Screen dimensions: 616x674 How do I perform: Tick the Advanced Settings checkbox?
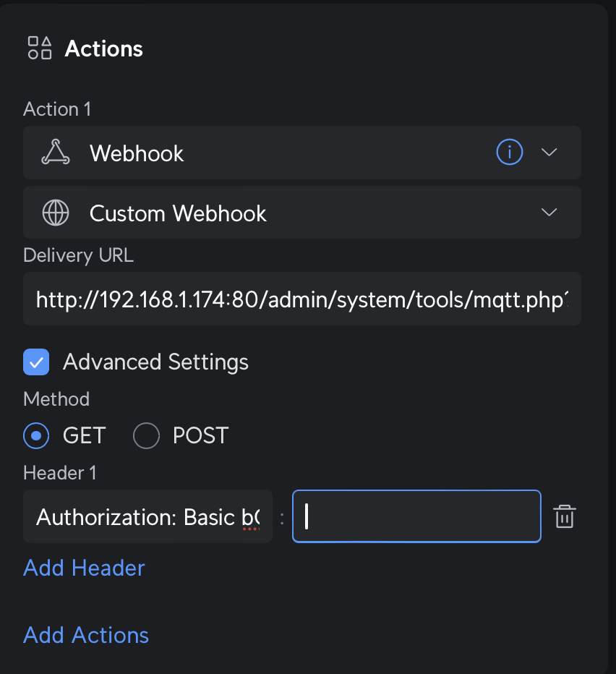[x=36, y=362]
